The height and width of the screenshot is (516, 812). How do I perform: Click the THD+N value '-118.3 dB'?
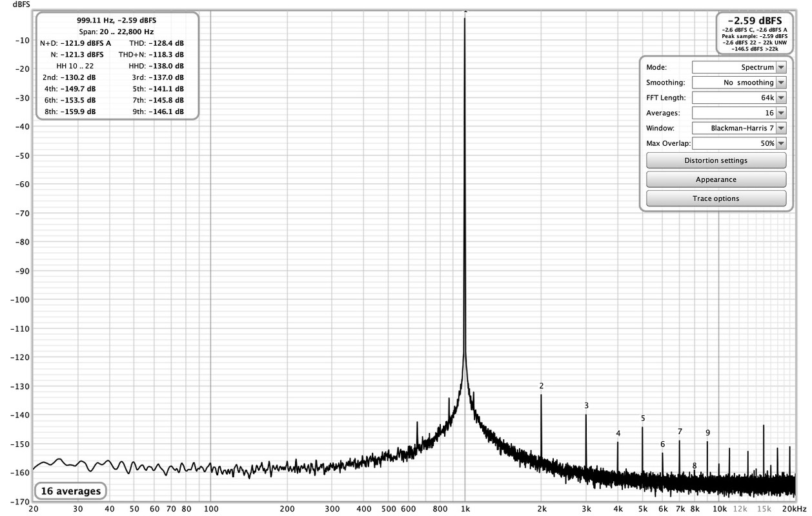tap(166, 55)
